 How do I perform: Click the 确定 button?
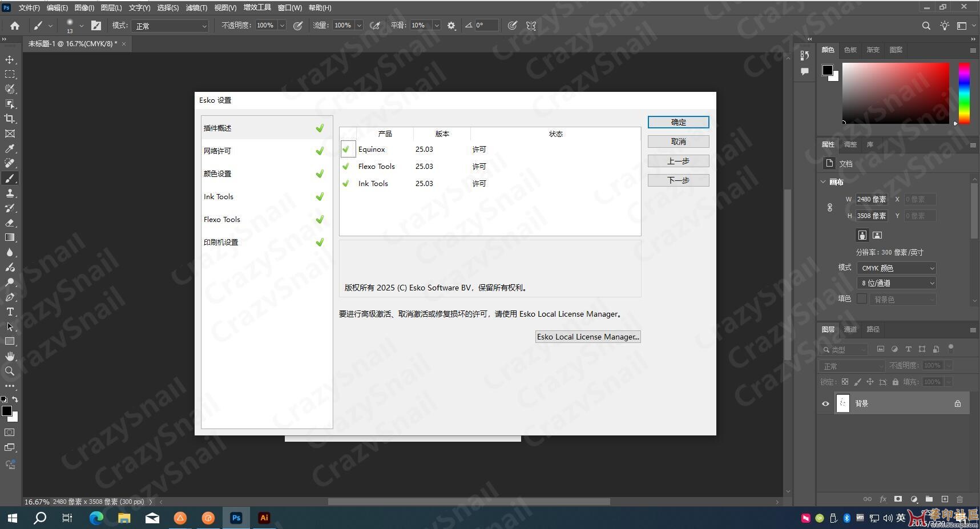tap(679, 122)
